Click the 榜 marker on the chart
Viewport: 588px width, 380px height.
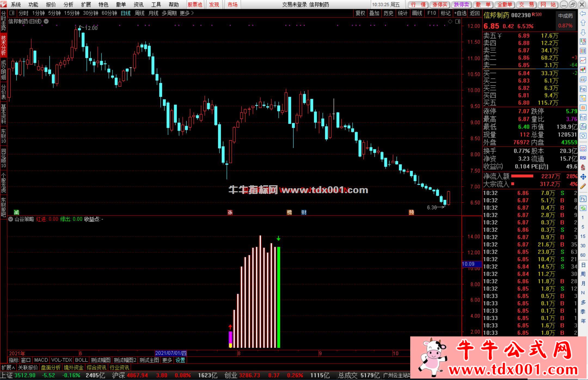click(289, 212)
